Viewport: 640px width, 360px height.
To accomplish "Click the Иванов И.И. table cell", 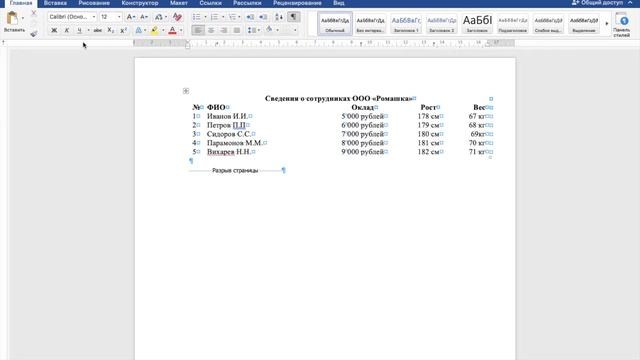I will pyautogui.click(x=227, y=116).
